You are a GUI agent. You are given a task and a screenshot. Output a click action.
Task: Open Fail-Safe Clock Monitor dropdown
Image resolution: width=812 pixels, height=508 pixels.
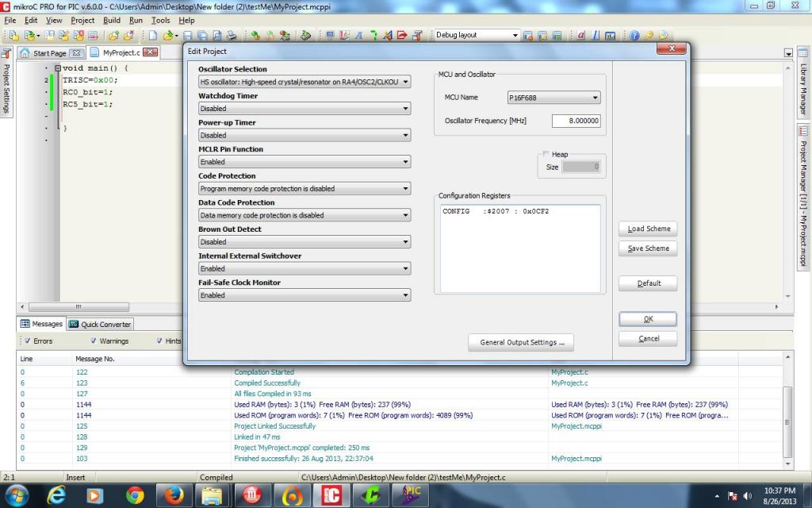[x=304, y=295]
